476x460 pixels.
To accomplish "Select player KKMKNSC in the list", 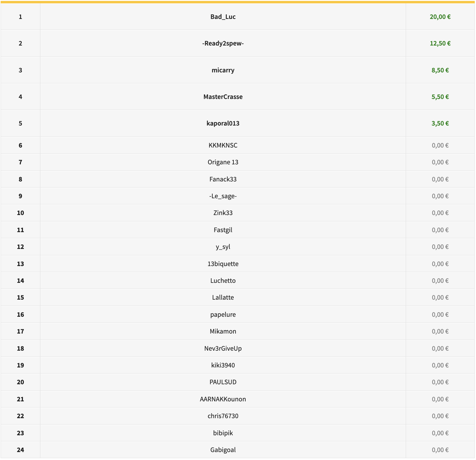I will coord(223,145).
